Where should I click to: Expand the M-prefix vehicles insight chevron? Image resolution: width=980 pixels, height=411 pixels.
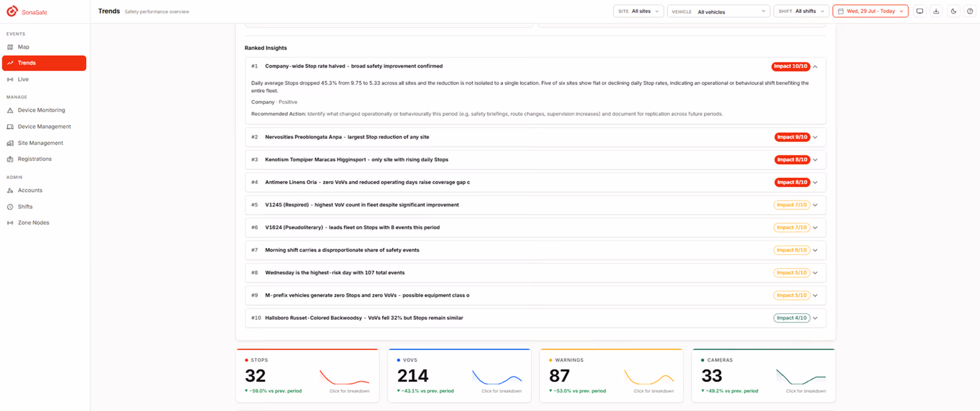815,296
